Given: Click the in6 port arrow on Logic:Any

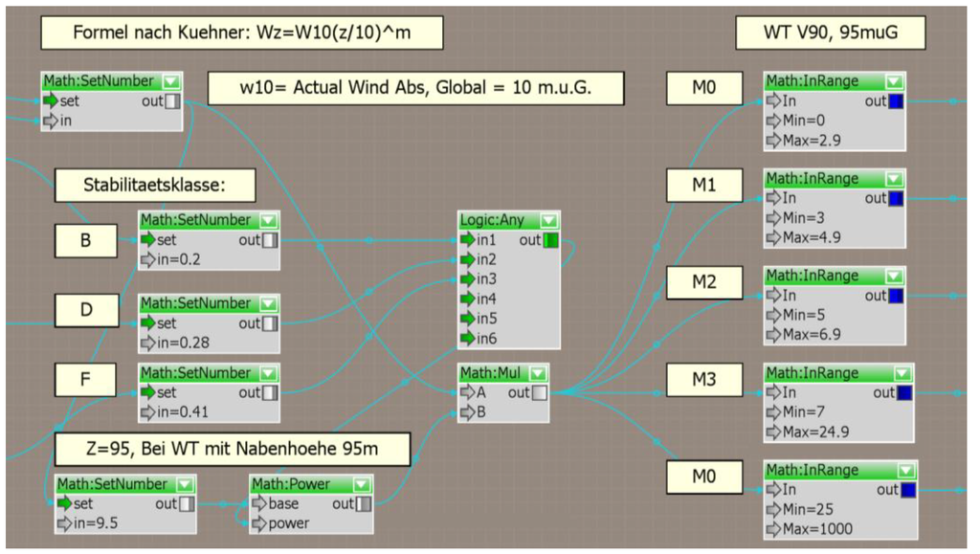Looking at the screenshot, I should (x=468, y=338).
